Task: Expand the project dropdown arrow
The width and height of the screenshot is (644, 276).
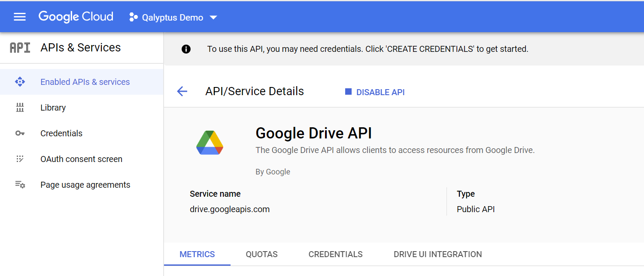Action: (213, 18)
